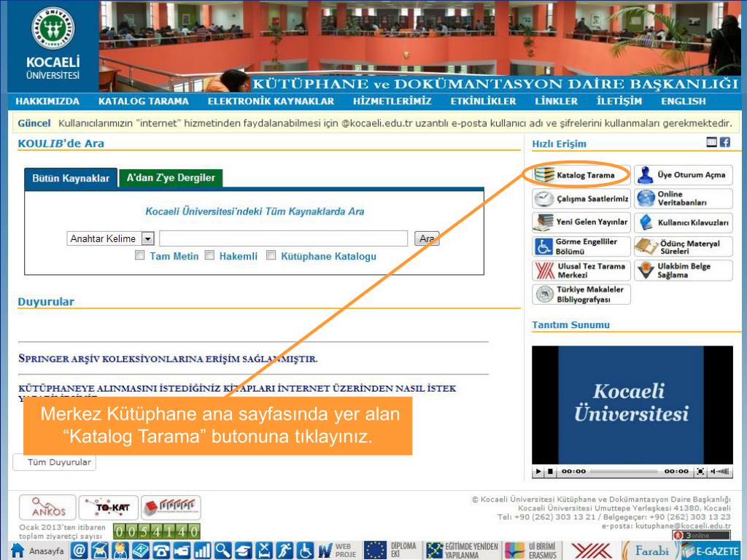Open the TO-KAT logo link
Viewport: 747px width, 560px height.
point(109,507)
